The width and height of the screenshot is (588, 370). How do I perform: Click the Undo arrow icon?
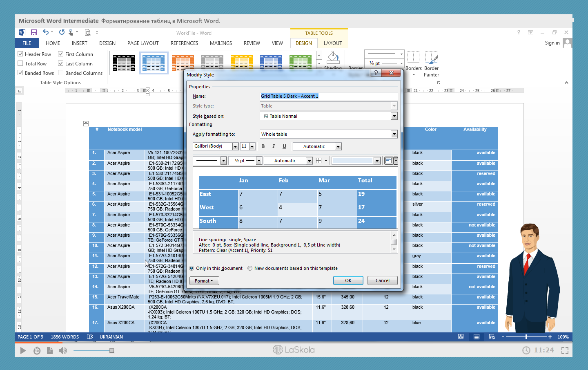point(46,32)
